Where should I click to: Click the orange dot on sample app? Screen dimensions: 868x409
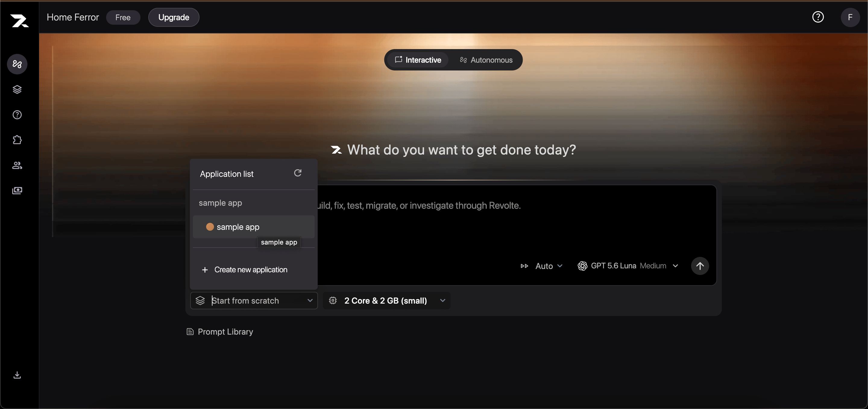click(209, 227)
